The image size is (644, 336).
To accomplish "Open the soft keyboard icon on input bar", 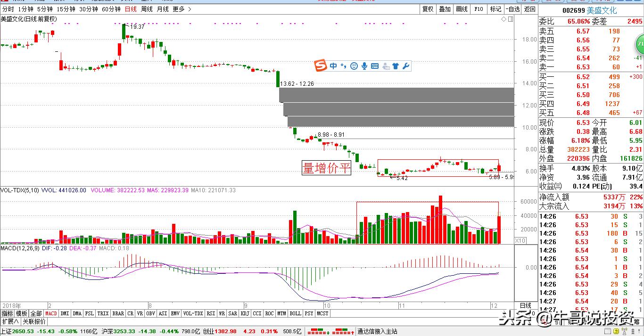I will pyautogui.click(x=375, y=66).
